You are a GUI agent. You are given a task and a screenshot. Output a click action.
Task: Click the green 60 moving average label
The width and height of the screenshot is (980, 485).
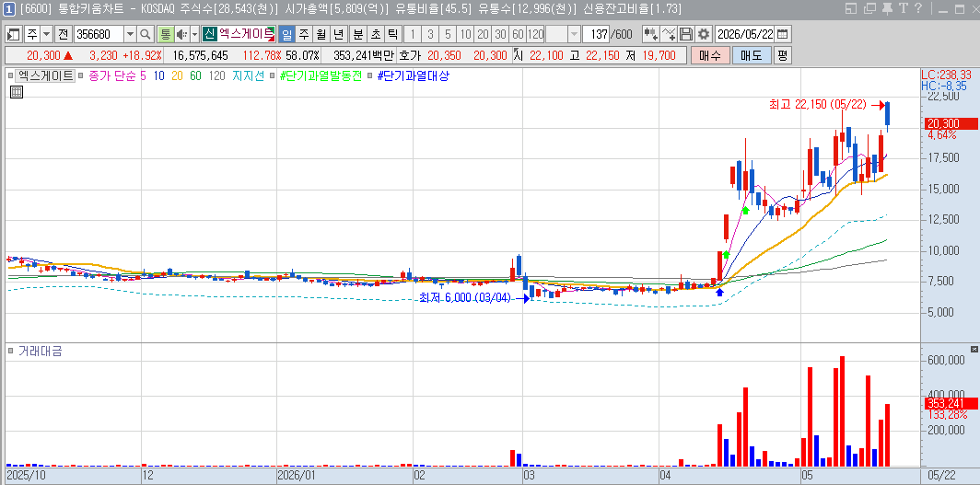pos(195,75)
